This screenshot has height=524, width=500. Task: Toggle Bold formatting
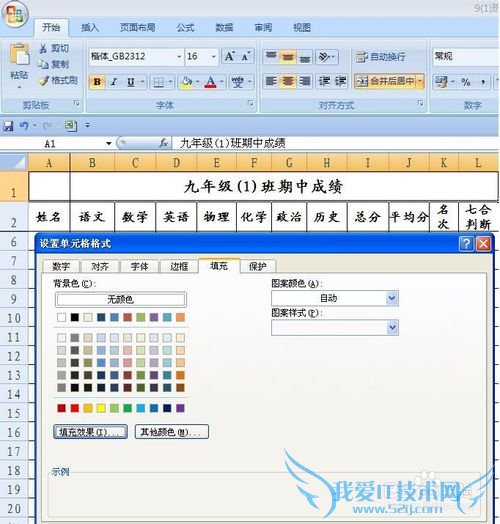pyautogui.click(x=97, y=82)
